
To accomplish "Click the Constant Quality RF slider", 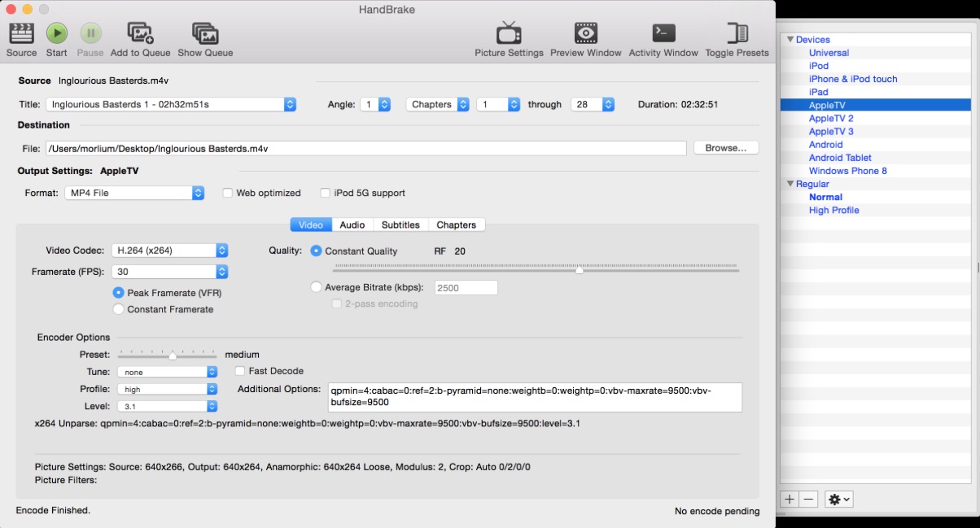I will [536, 268].
